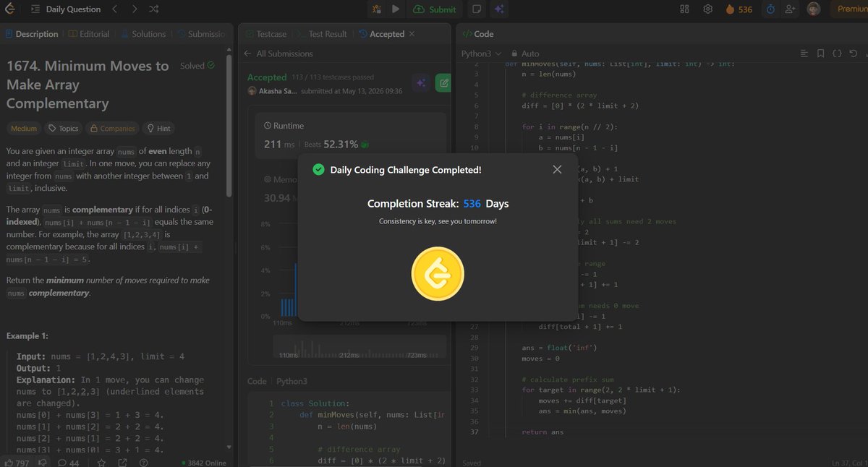
Task: Favorite the problem with star icon
Action: (x=102, y=463)
